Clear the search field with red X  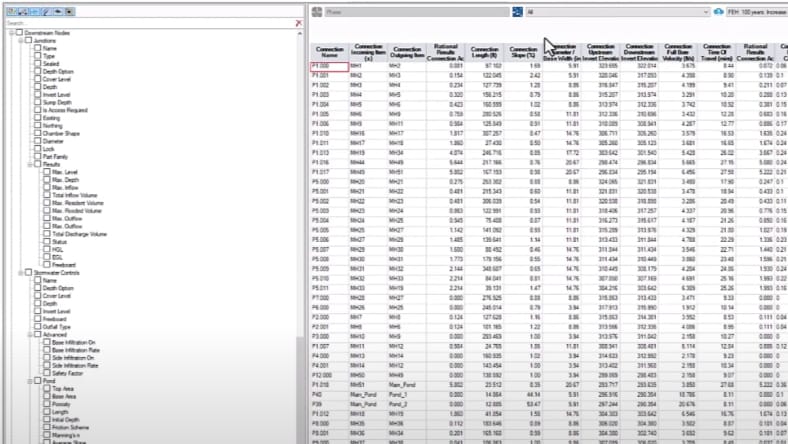pos(299,23)
